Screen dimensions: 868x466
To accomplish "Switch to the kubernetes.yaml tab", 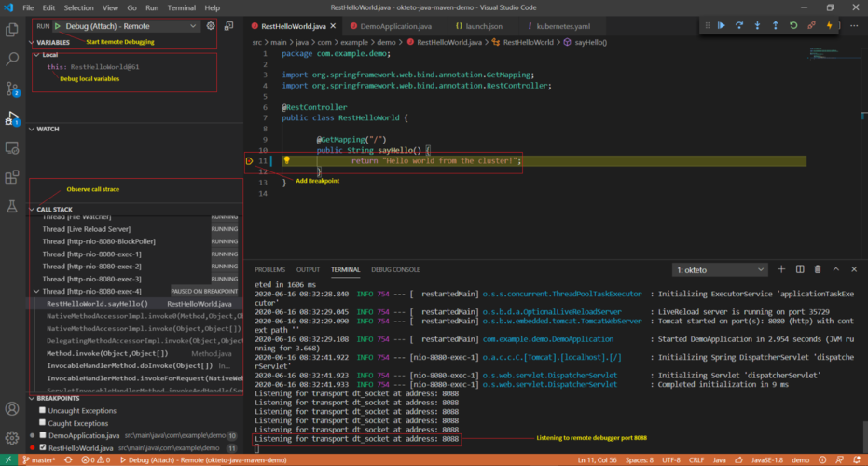I will coord(563,26).
